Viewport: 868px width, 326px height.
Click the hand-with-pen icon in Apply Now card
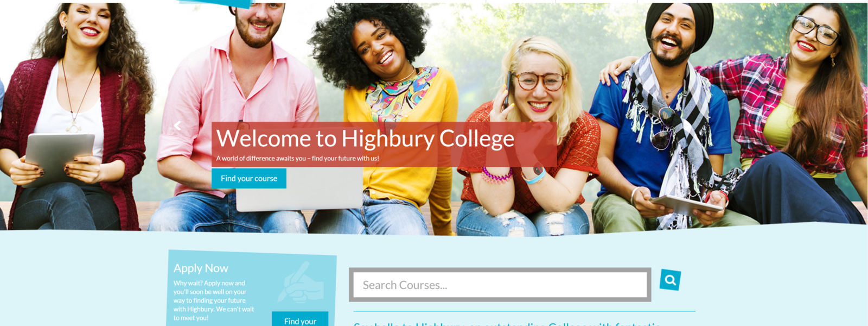[301, 283]
